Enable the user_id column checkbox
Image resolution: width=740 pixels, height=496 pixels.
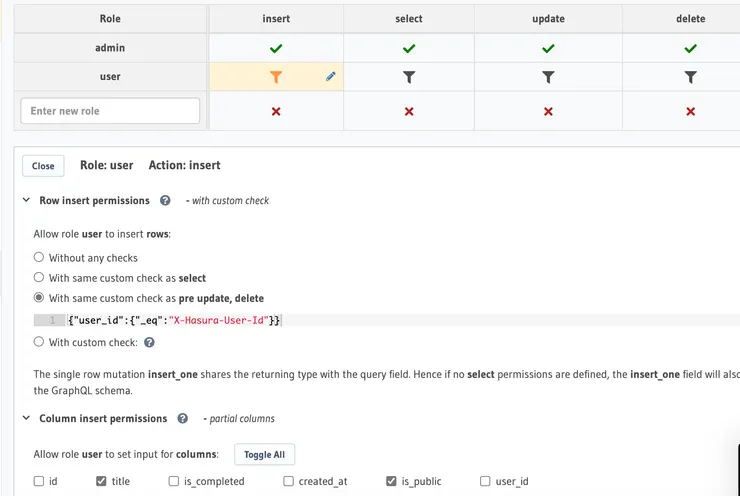tap(486, 481)
